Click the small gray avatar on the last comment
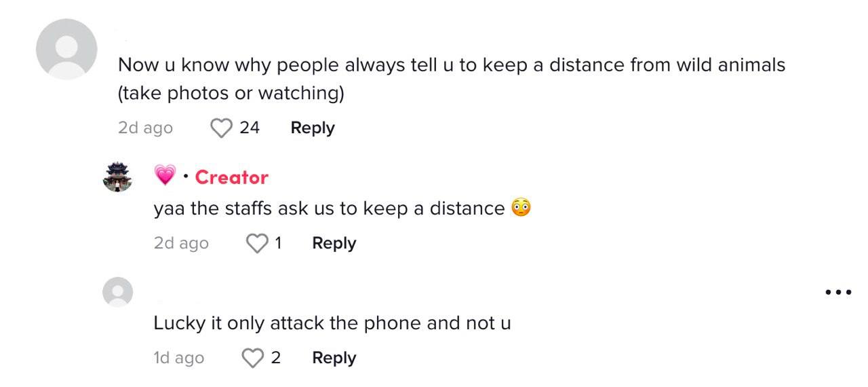Viewport: 868px width, 387px height. (117, 292)
